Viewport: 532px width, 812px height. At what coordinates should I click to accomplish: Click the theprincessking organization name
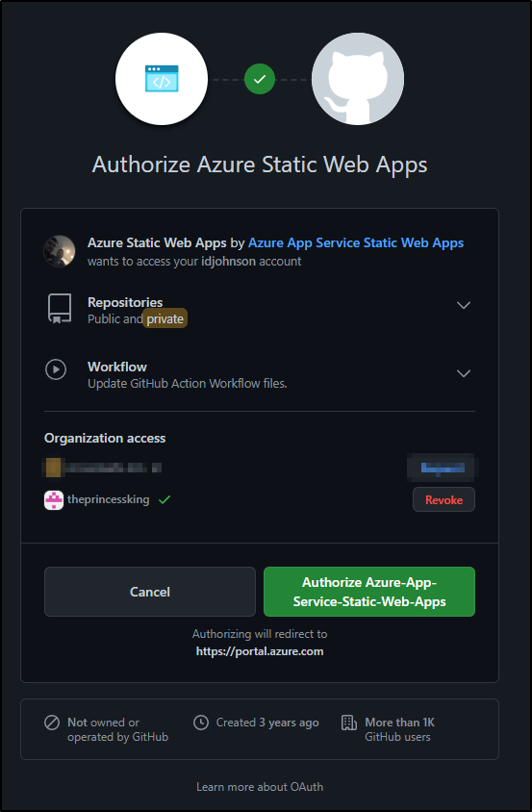tap(109, 499)
